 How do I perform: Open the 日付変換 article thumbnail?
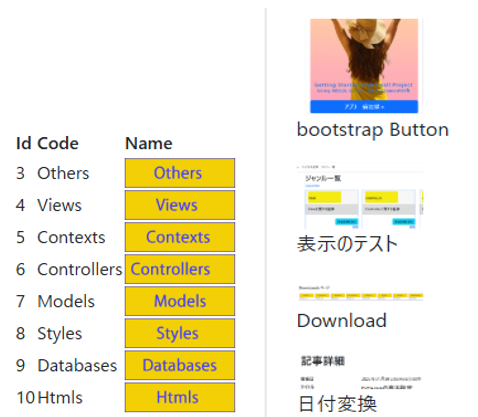(x=360, y=372)
